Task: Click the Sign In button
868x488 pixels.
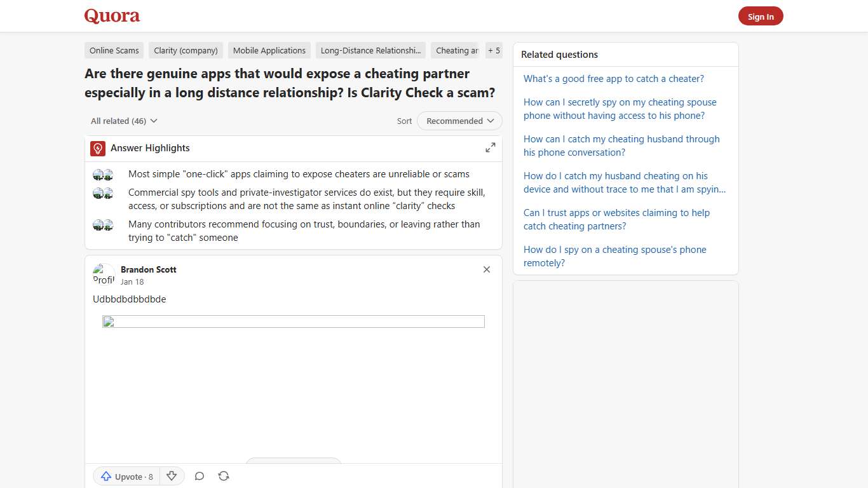Action: [x=761, y=16]
